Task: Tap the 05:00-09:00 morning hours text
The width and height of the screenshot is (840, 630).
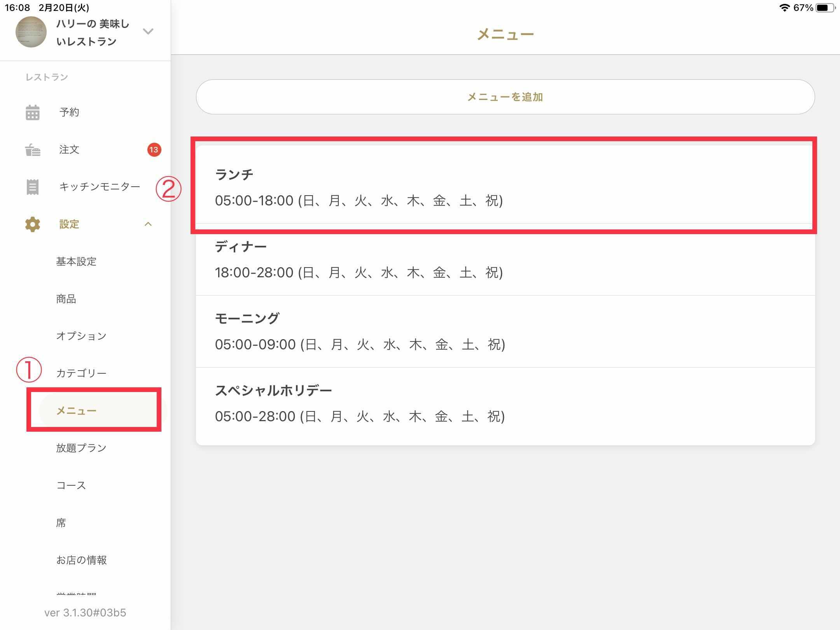Action: 360,345
